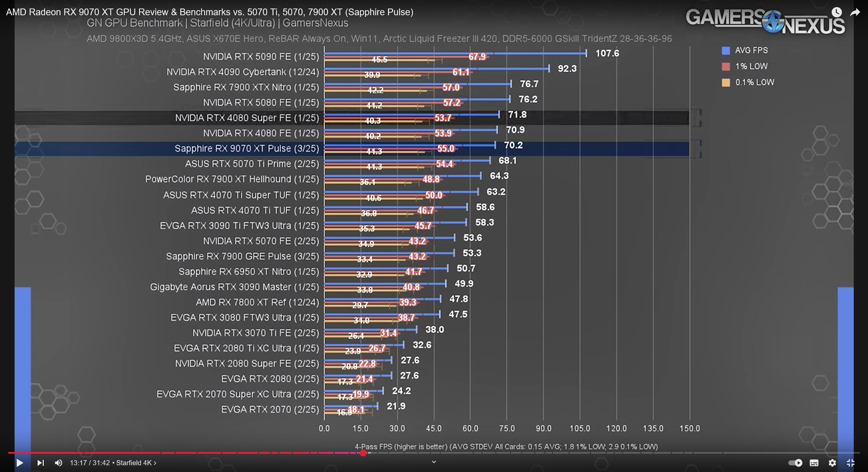
Task: Play the video
Action: click(20, 463)
